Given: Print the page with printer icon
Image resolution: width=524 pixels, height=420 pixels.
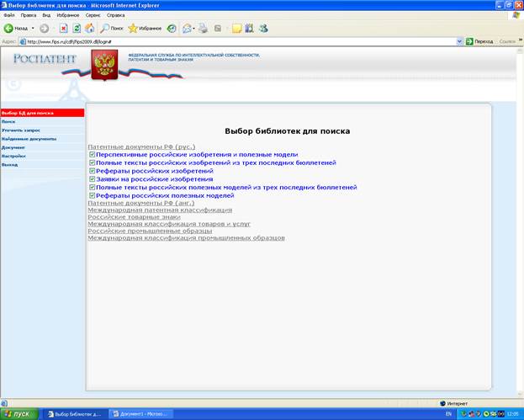Looking at the screenshot, I should [x=203, y=29].
